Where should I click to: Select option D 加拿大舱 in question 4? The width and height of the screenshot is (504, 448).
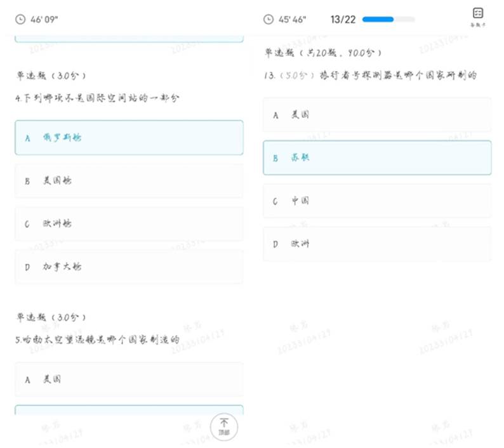point(129,267)
